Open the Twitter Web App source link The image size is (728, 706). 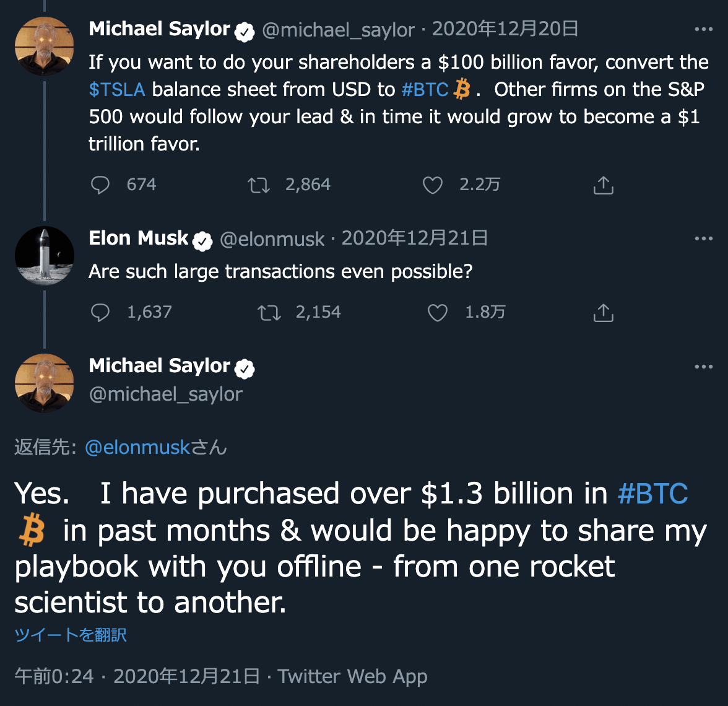pos(352,676)
